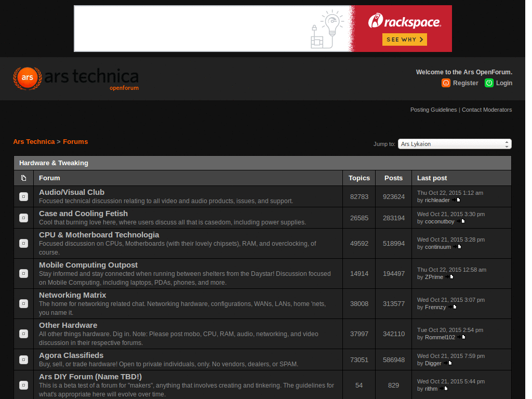The image size is (532, 399).
Task: Open the Mobile Computing Outpost forum
Action: [x=88, y=265]
